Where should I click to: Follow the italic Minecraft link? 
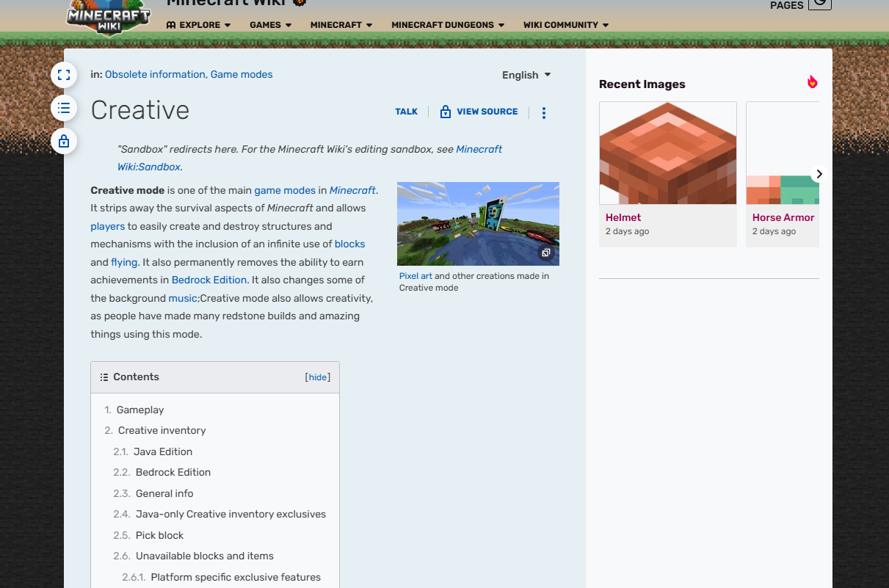pyautogui.click(x=352, y=190)
